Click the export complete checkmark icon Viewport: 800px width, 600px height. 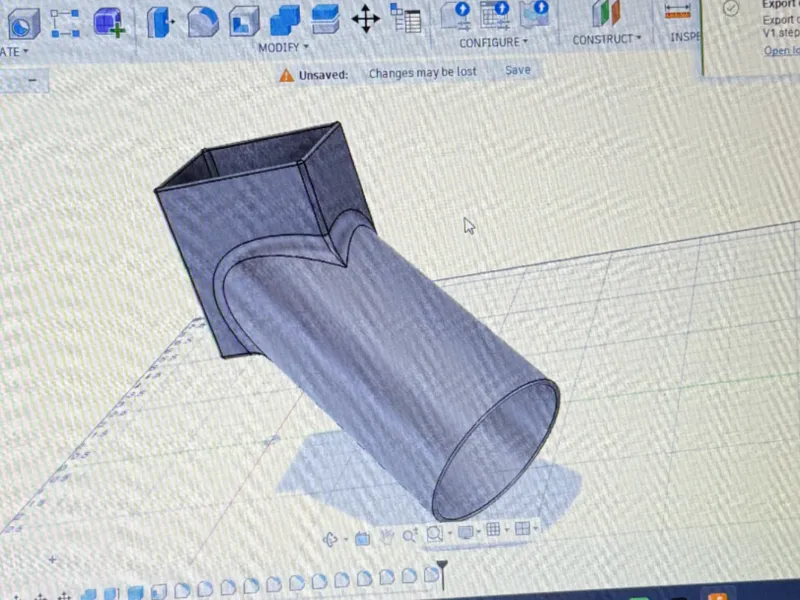[x=731, y=8]
